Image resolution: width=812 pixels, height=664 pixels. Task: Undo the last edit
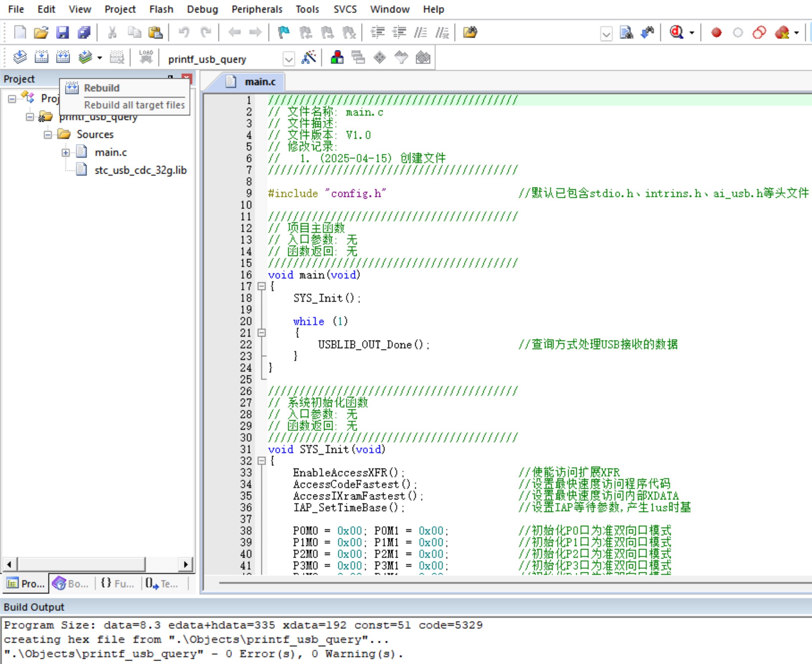(x=184, y=33)
